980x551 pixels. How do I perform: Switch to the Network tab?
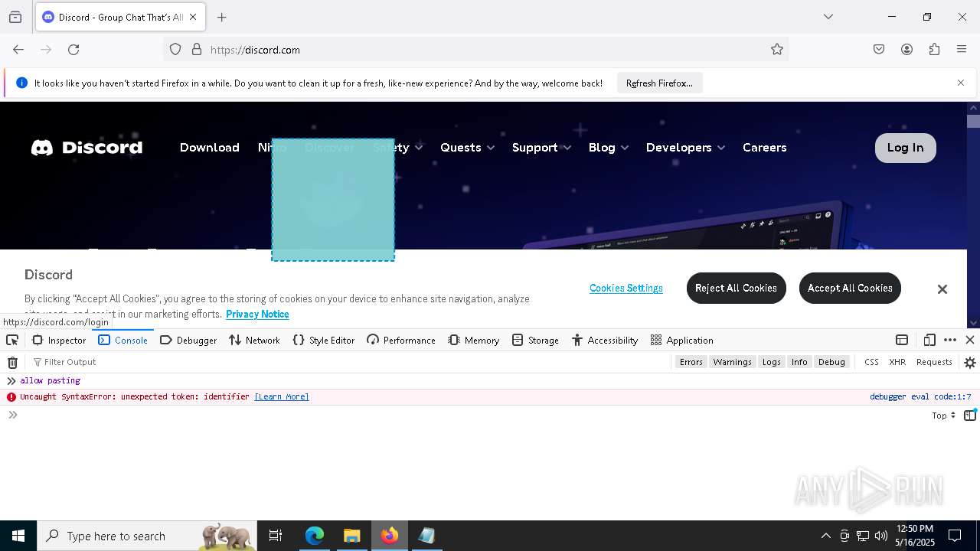coord(254,341)
